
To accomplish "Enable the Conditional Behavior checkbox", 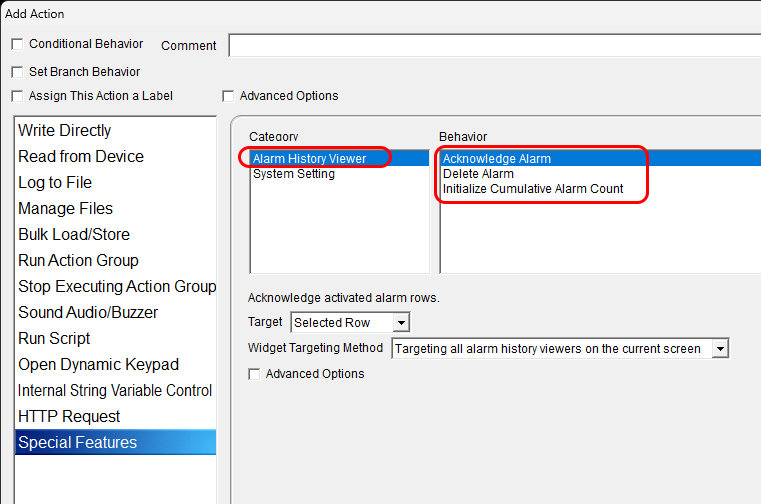I will point(17,45).
